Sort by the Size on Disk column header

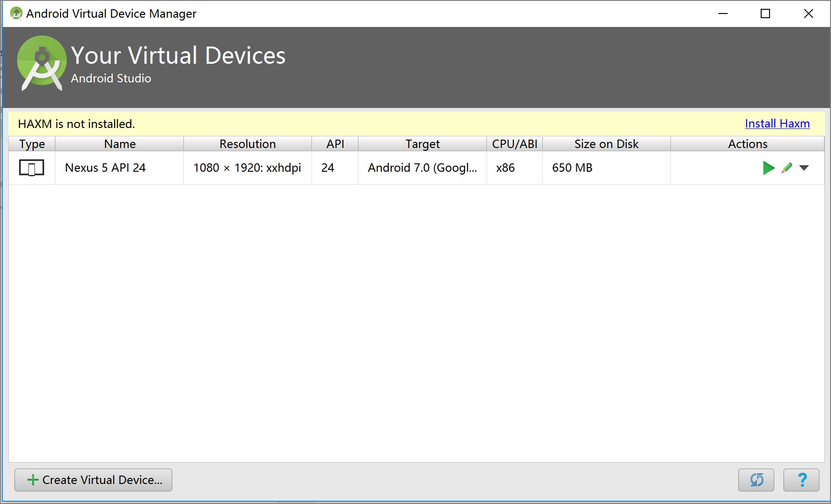[607, 144]
